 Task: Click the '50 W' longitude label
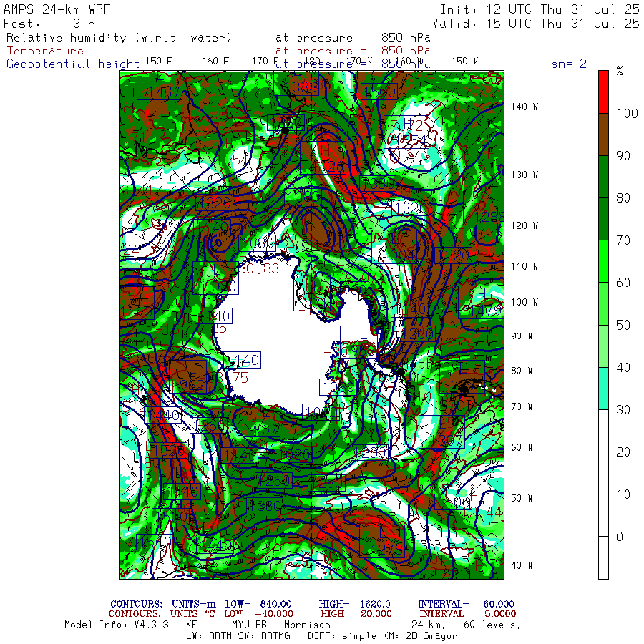(522, 498)
